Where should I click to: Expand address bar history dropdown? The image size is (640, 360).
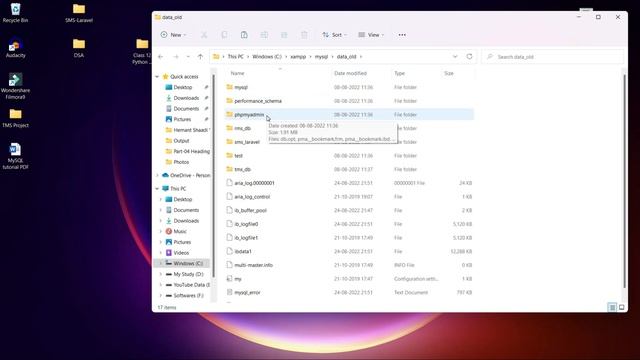[455, 57]
